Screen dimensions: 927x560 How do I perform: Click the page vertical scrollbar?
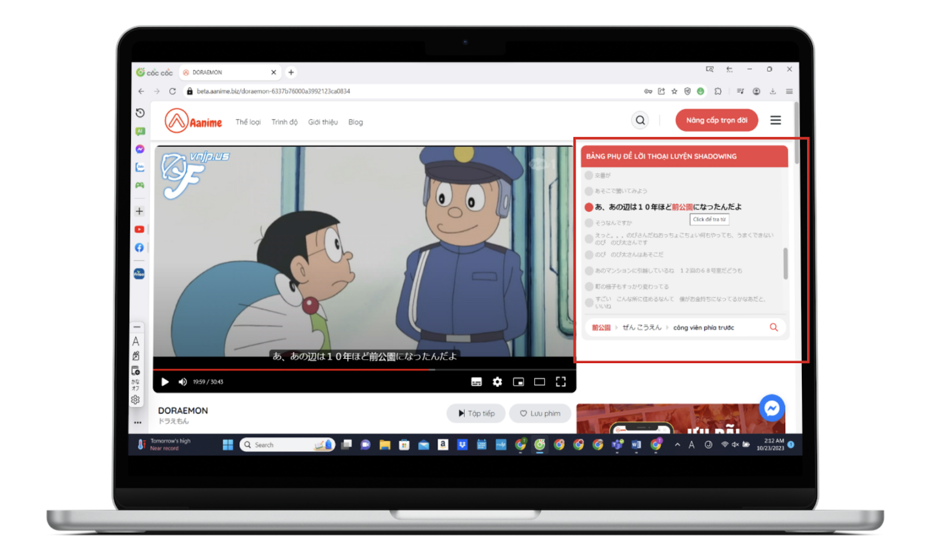(797, 133)
